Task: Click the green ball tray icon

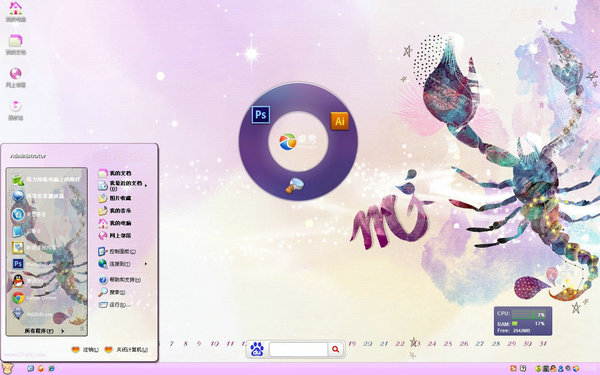Action: point(538,368)
